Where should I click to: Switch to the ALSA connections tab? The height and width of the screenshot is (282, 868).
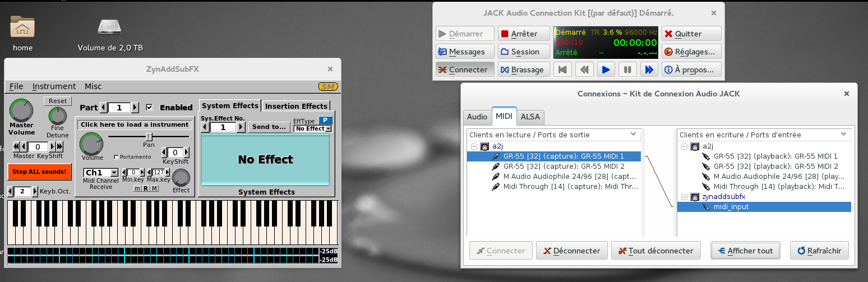click(x=530, y=117)
